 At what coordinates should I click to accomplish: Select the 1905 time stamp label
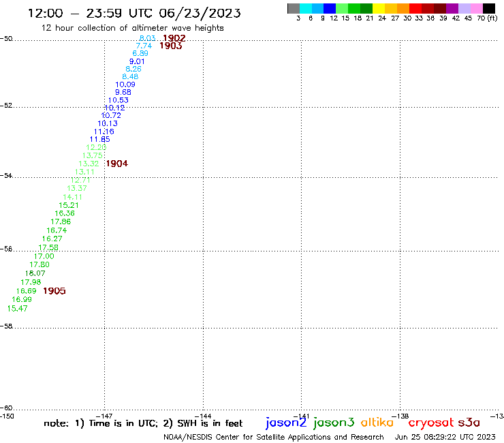54,291
